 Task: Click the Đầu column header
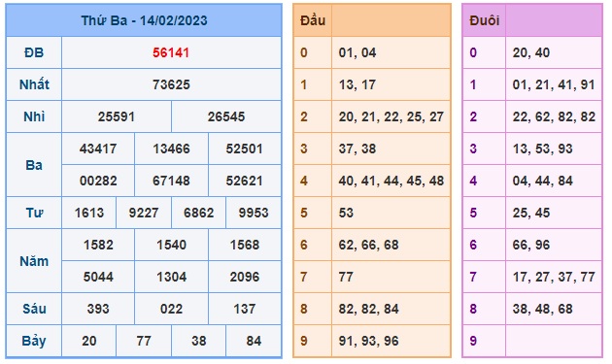click(x=313, y=20)
